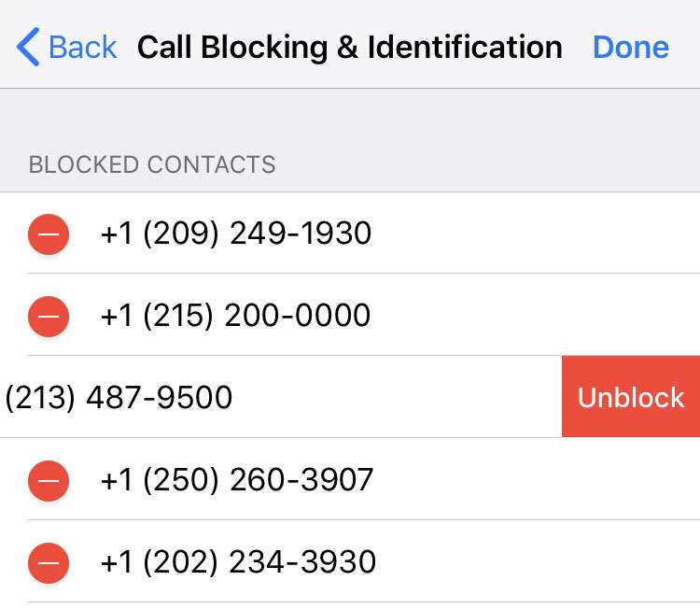Tap red minus beside +1 (215) 200-0000
The image size is (700, 609).
tap(49, 316)
